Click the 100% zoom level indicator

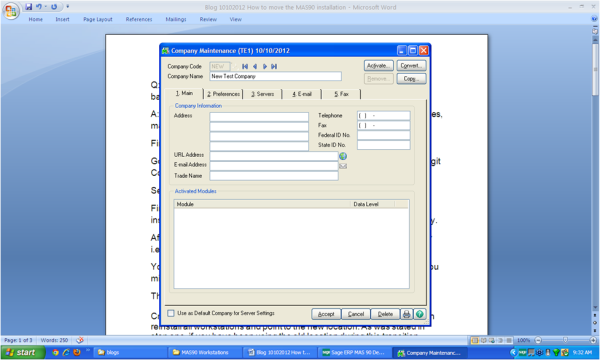coord(523,340)
